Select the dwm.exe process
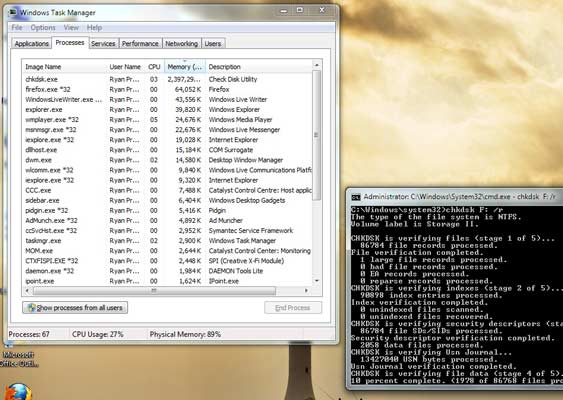 167,160
